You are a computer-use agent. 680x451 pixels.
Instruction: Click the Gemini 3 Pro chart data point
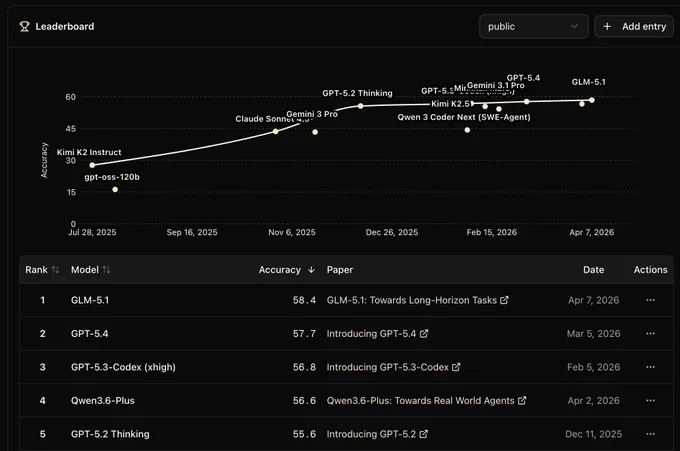click(x=315, y=132)
